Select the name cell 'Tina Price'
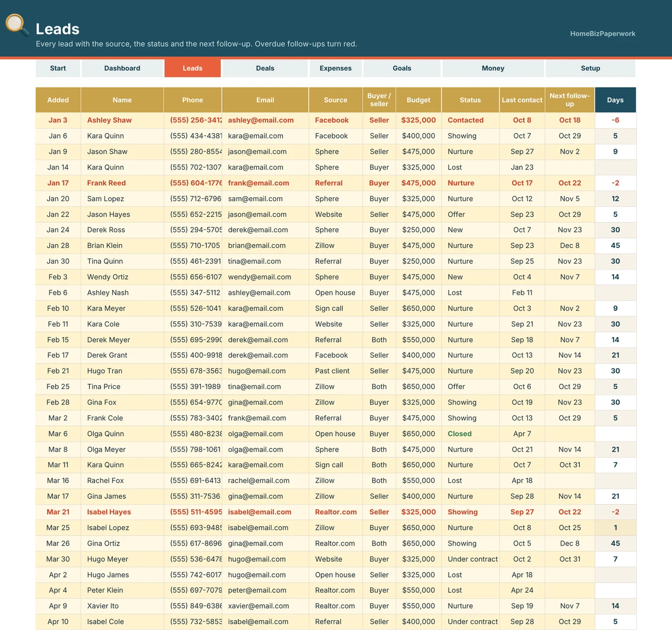Viewport: 672px width, 630px height. (x=122, y=386)
